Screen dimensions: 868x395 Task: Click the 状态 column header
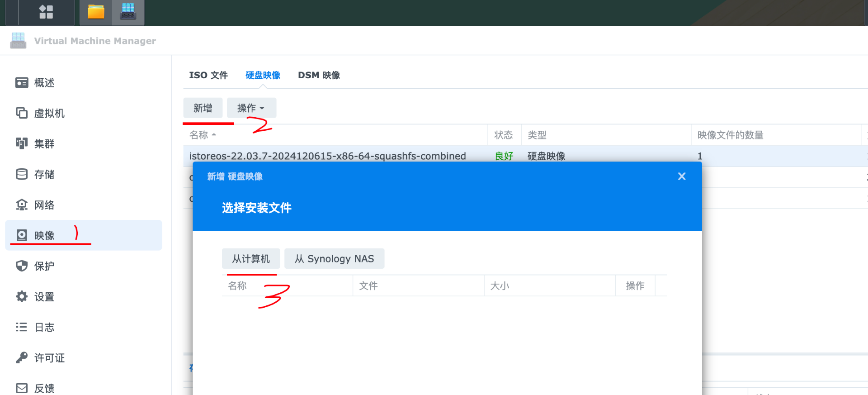505,135
